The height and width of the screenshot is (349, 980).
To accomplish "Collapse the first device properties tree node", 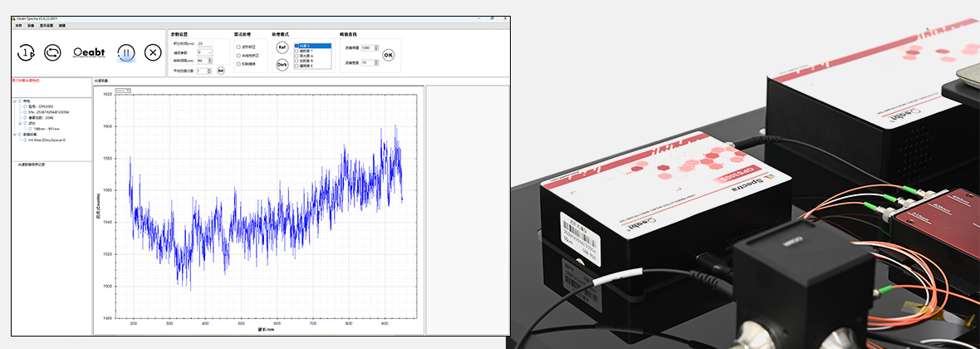I will (14, 101).
